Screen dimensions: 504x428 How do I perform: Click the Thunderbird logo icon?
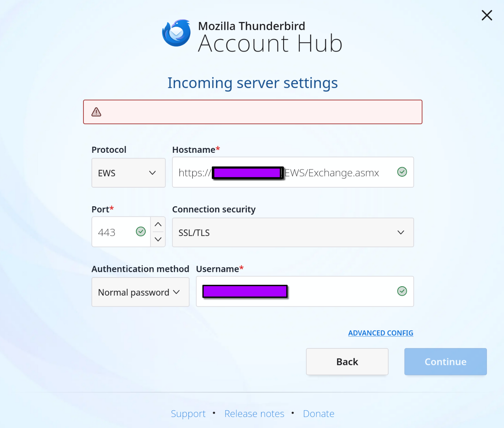click(x=176, y=33)
